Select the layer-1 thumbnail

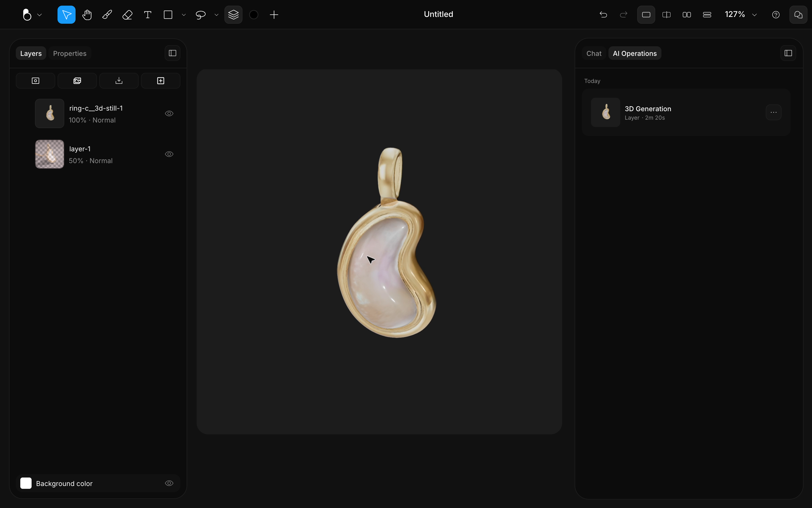(50, 154)
